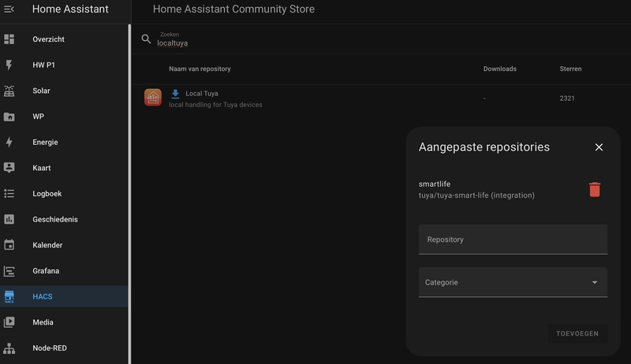Click the Media play icon
The image size is (631, 364).
pyautogui.click(x=9, y=322)
